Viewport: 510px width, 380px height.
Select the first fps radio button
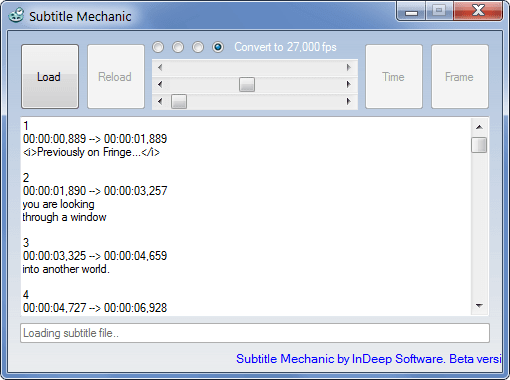point(158,47)
